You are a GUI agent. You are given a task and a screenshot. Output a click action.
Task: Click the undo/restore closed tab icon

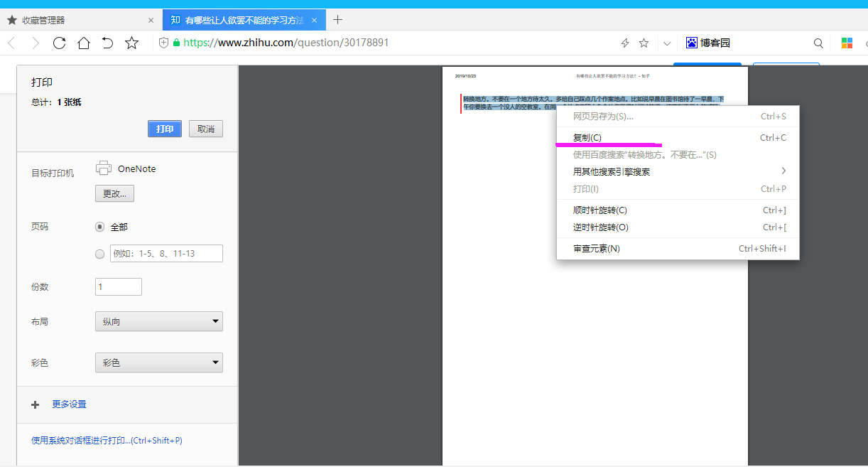[107, 43]
